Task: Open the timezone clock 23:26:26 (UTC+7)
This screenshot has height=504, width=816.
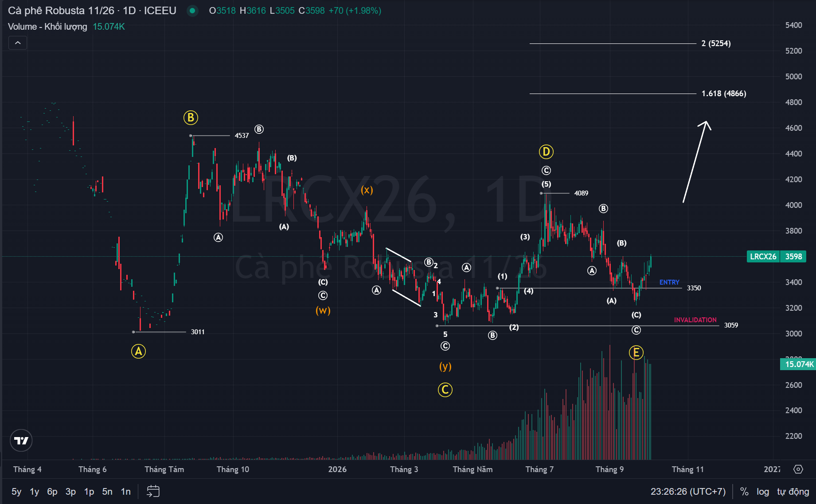Action: point(688,492)
